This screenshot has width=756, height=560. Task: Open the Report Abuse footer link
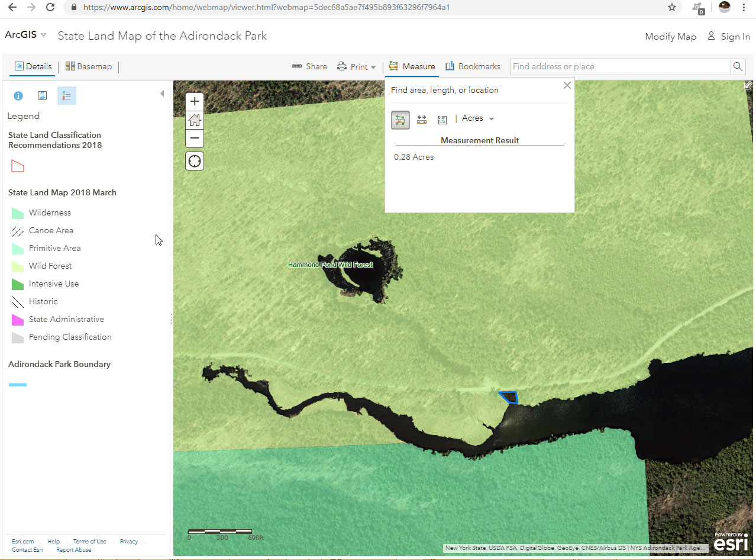click(73, 550)
